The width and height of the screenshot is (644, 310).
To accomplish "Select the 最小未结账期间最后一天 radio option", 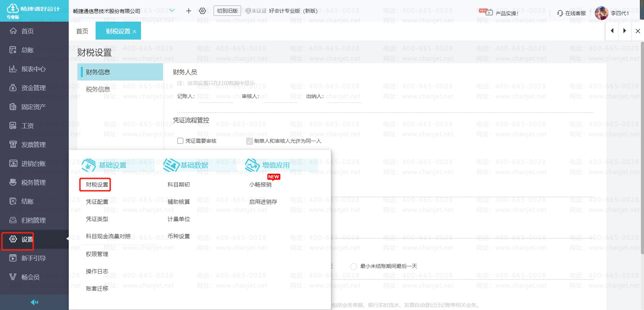I will point(353,266).
